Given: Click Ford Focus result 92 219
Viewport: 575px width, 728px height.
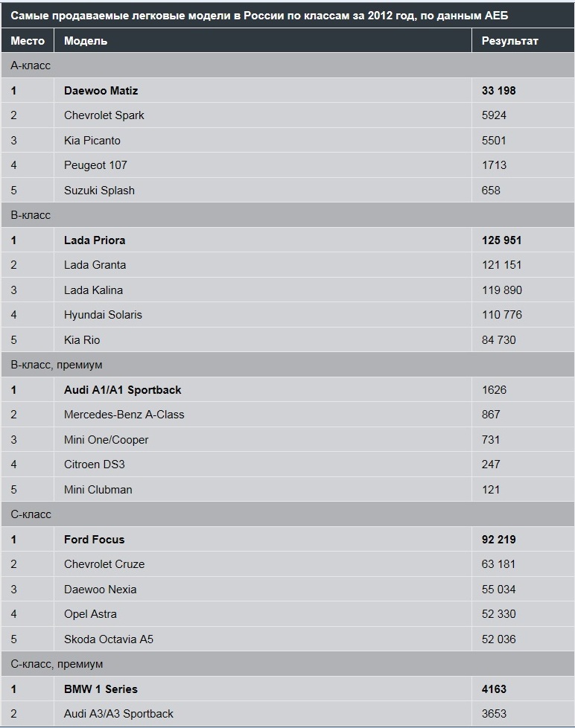Looking at the screenshot, I should tap(499, 540).
